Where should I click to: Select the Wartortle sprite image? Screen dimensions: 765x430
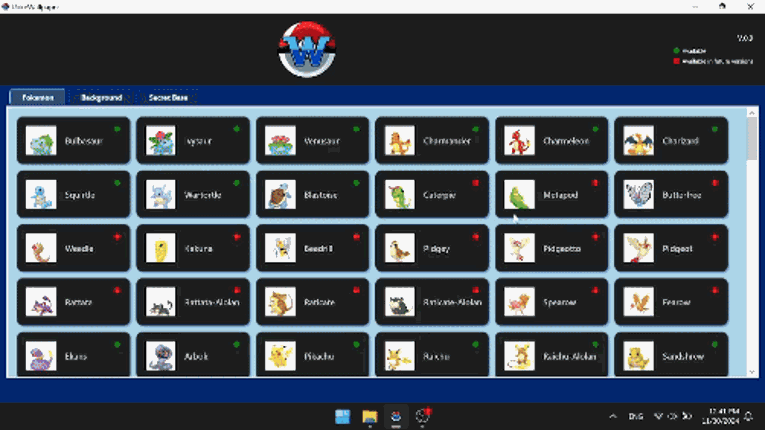point(161,194)
